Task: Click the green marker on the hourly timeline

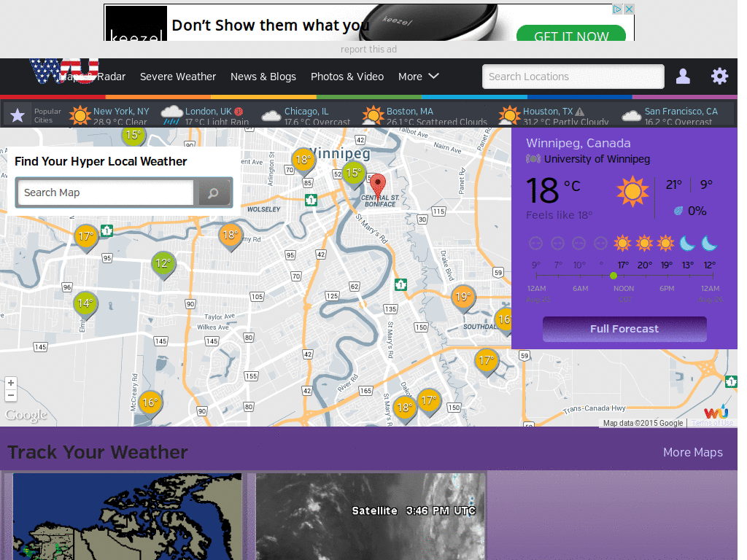Action: point(614,276)
